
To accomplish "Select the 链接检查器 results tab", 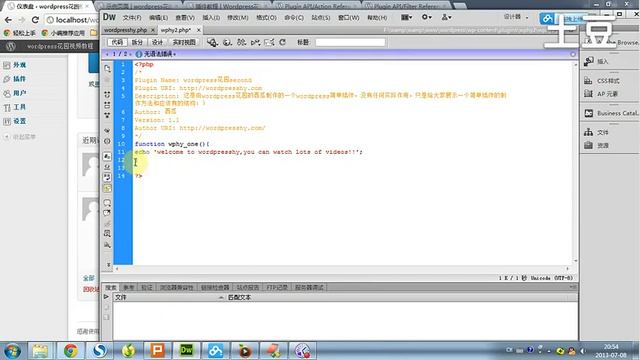I will 215,287.
